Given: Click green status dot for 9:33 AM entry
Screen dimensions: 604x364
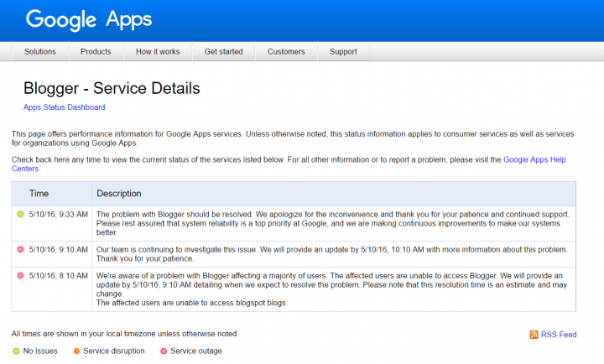Looking at the screenshot, I should point(21,215).
